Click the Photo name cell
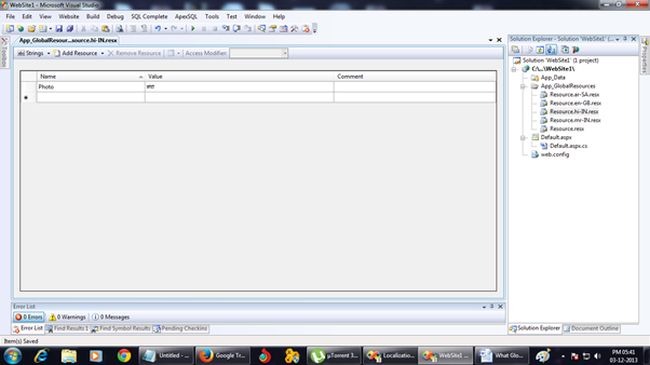 pyautogui.click(x=91, y=87)
